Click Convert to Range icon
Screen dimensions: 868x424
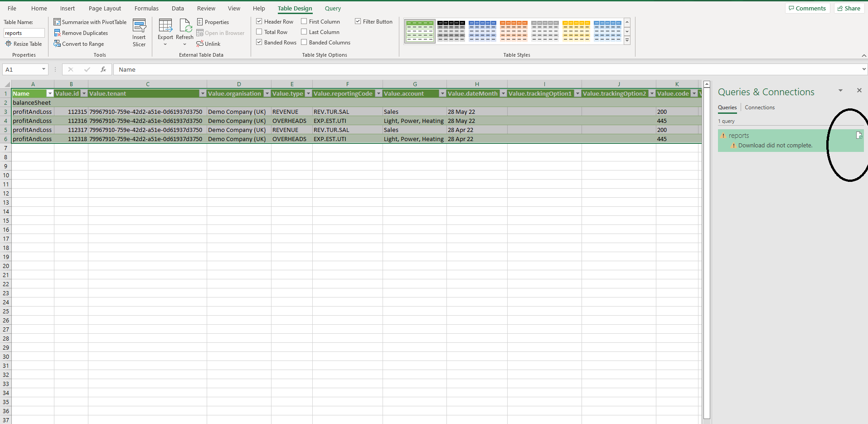[57, 44]
